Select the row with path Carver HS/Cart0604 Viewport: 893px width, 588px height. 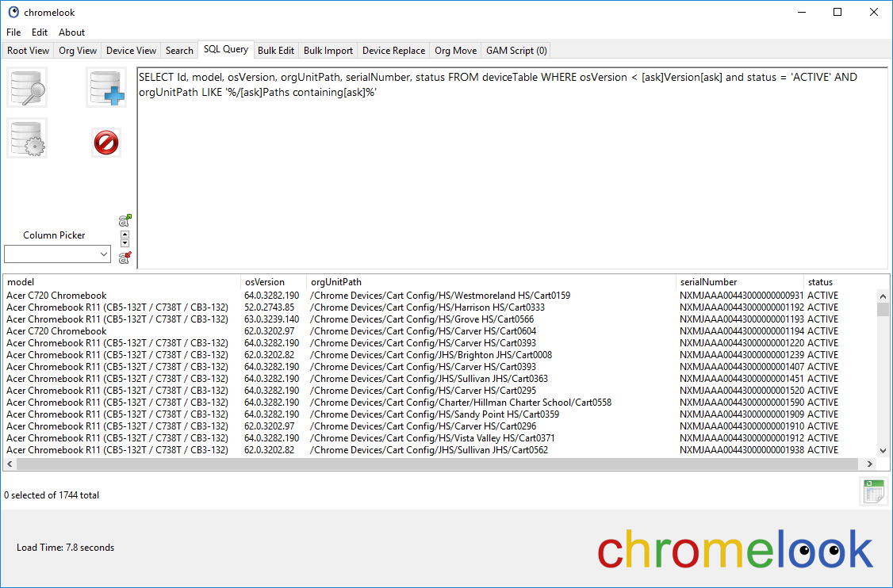440,331
